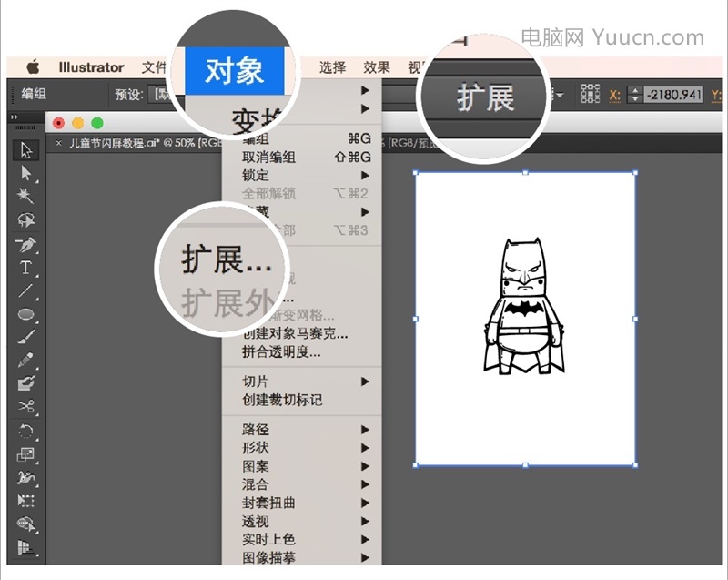Expand the 混合 submenu arrow
The image size is (728, 580).
(x=366, y=484)
